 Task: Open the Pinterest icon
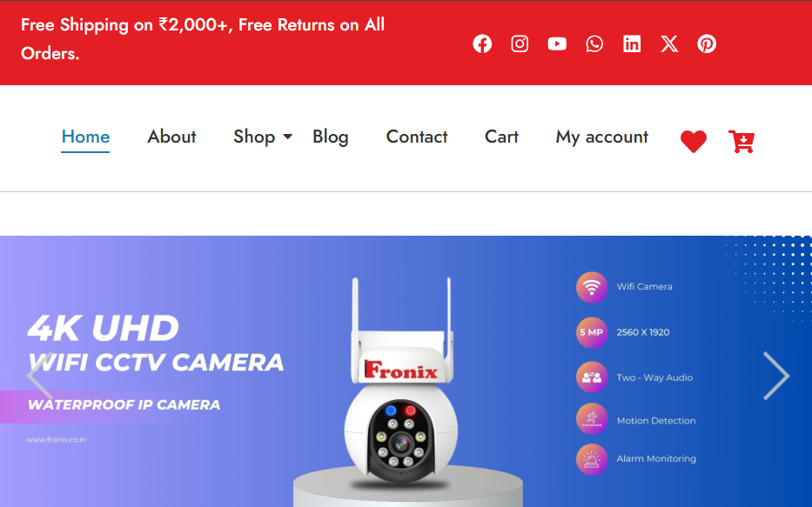pyautogui.click(x=707, y=44)
